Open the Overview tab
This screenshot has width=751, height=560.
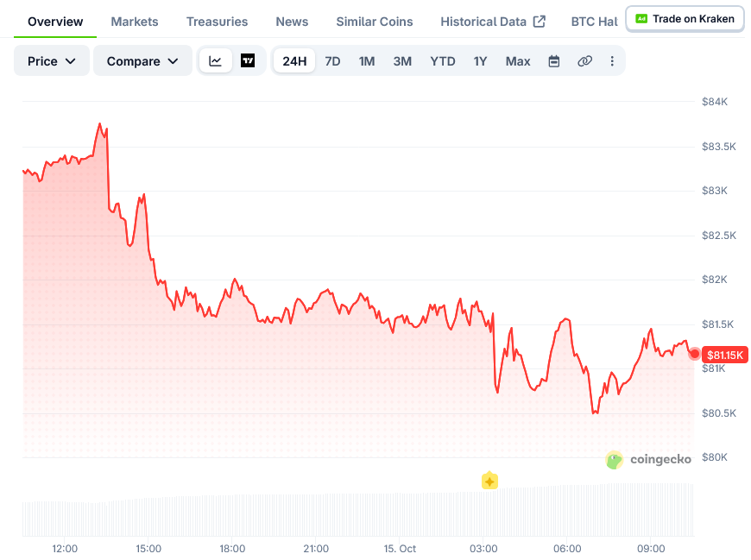55,22
